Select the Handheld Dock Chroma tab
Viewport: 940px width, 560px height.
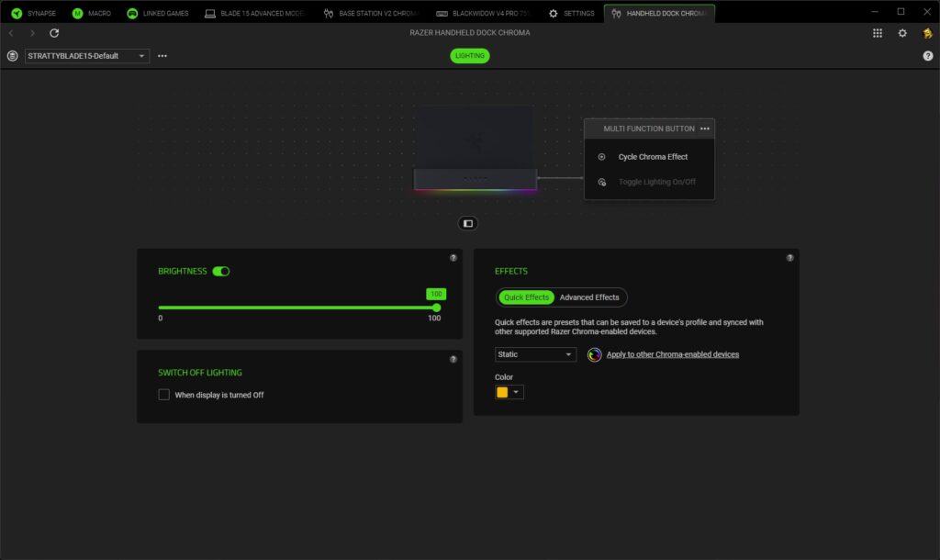point(659,13)
